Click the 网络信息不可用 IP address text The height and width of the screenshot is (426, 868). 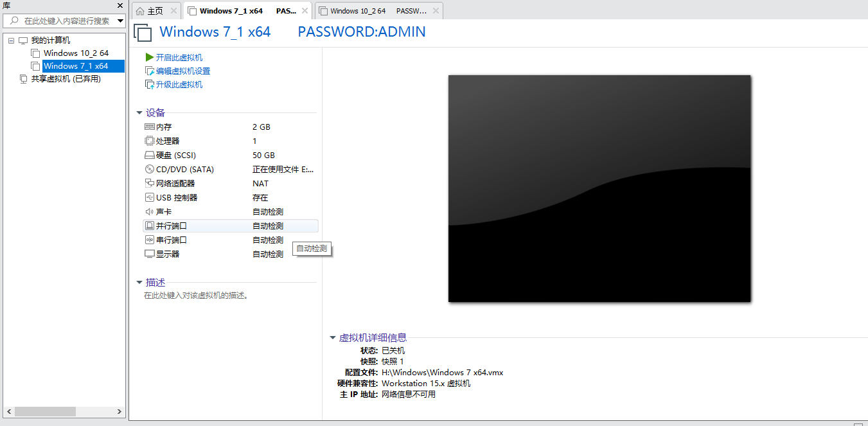409,394
